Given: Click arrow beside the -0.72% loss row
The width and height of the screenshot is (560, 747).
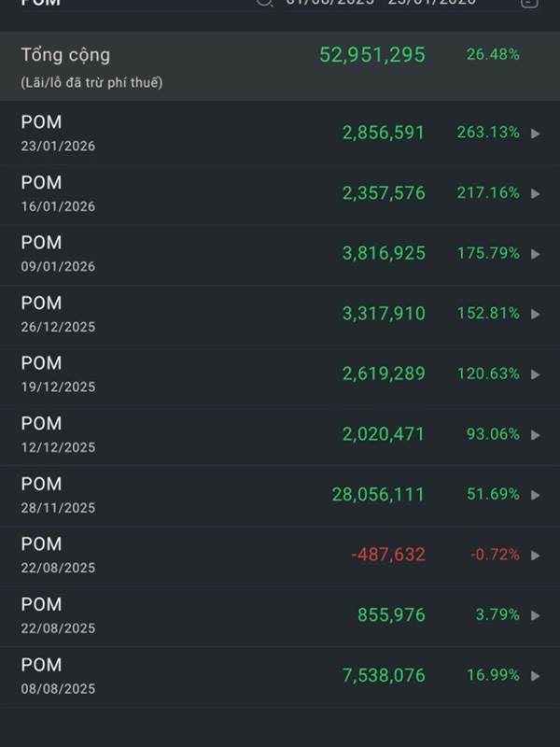Looking at the screenshot, I should (536, 556).
